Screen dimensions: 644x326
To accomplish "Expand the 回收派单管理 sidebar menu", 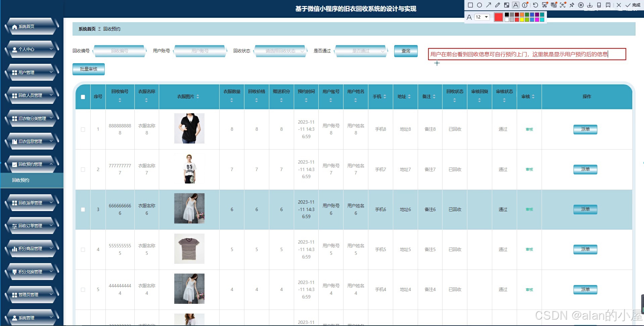I will pyautogui.click(x=32, y=203).
